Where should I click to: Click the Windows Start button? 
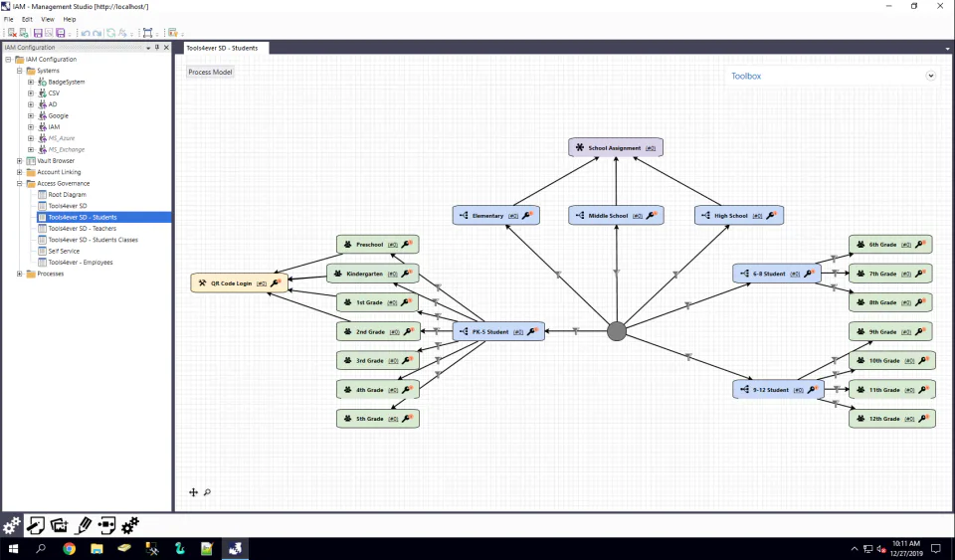coord(13,548)
